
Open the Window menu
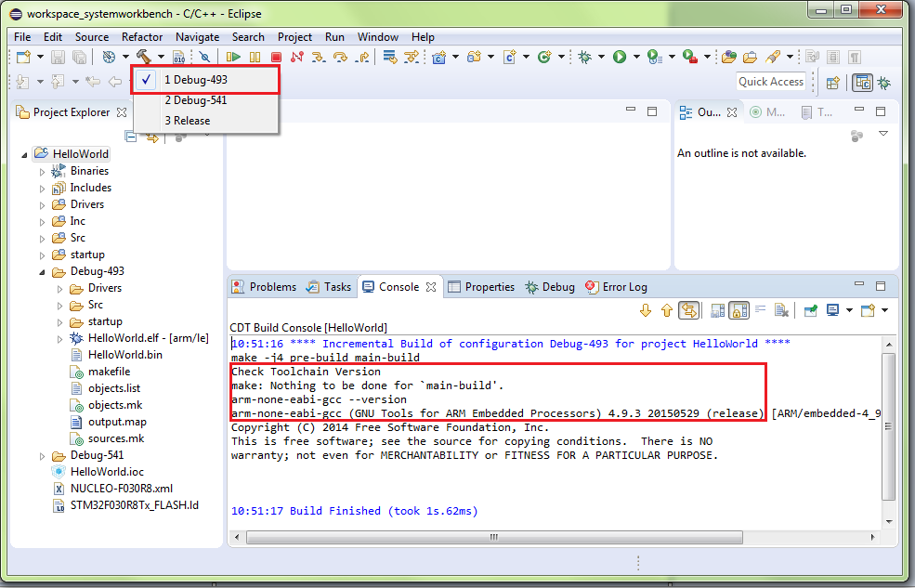377,37
